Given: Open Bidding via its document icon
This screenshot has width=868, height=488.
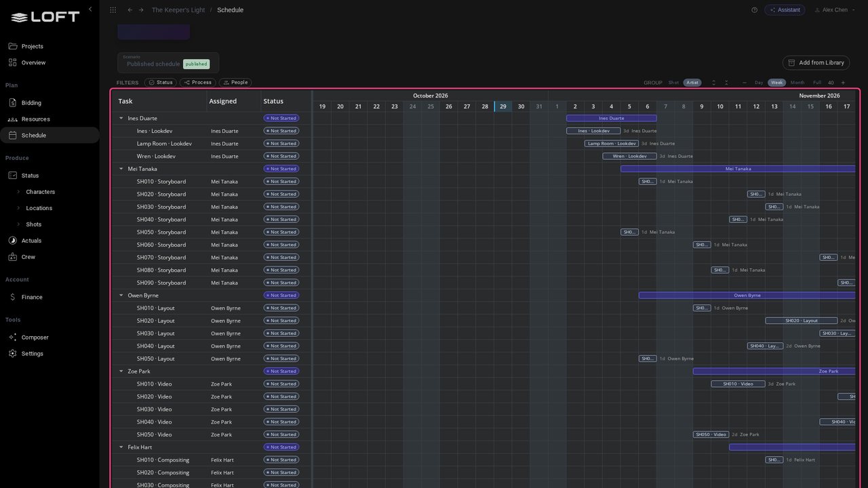Looking at the screenshot, I should tap(13, 103).
